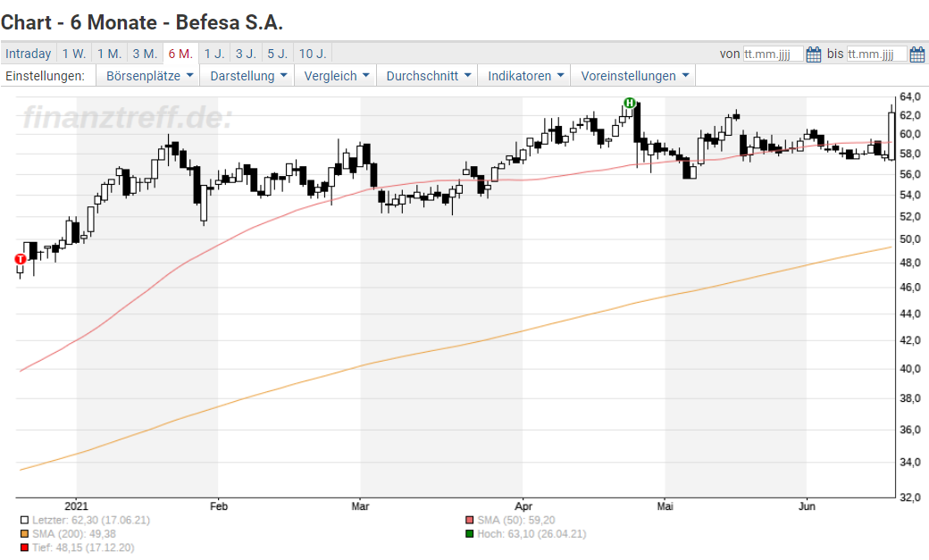Click the red T low marker on chart
Screen dimensions: 929x560
pyautogui.click(x=21, y=259)
